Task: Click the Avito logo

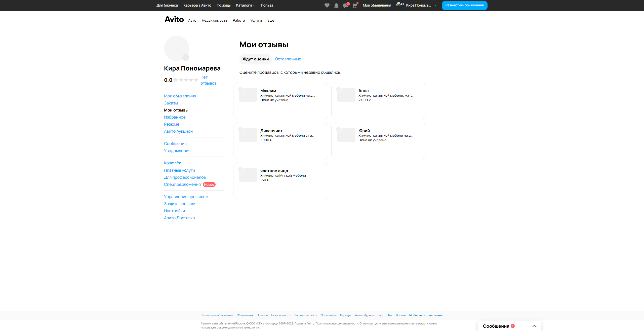Action: 174,19
